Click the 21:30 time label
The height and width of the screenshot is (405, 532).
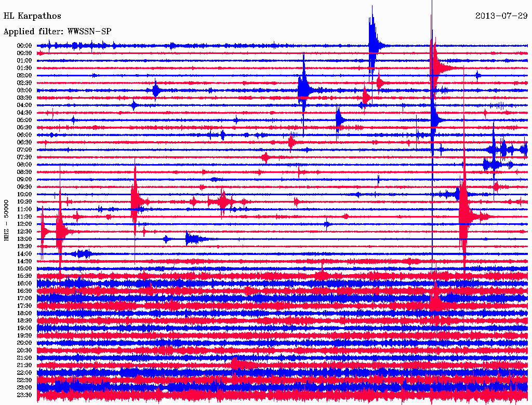click(24, 366)
